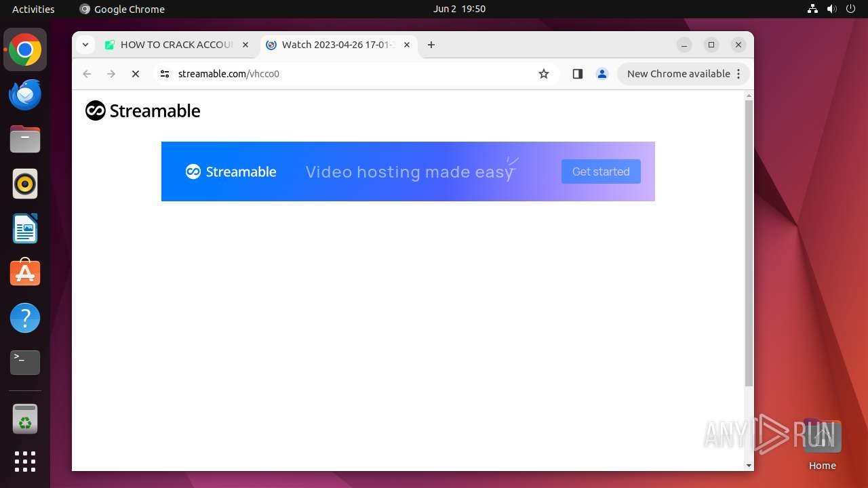Open Google Chrome from the dock
The width and height of the screenshot is (868, 488).
(x=25, y=49)
